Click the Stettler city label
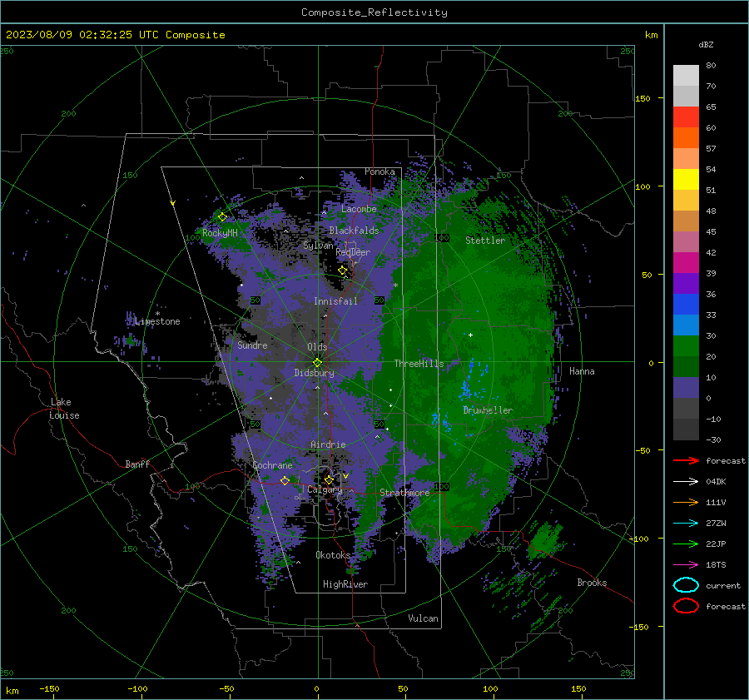The image size is (749, 700). [x=485, y=241]
